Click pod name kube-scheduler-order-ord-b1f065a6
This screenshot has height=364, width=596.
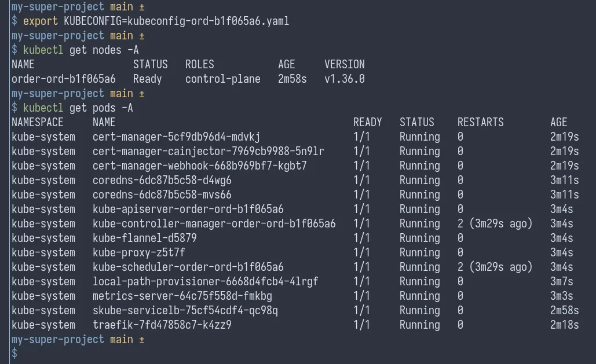[x=188, y=267]
